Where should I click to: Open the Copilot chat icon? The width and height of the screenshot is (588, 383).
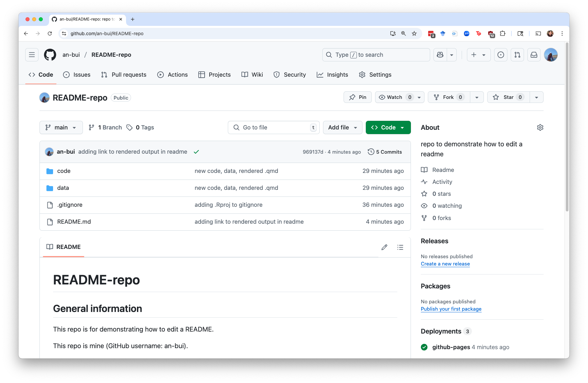(x=440, y=55)
